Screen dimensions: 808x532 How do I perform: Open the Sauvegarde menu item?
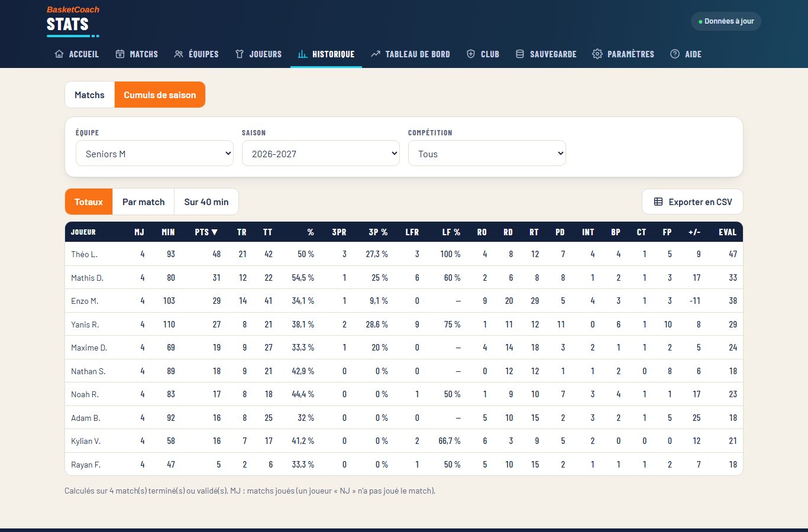(x=546, y=54)
